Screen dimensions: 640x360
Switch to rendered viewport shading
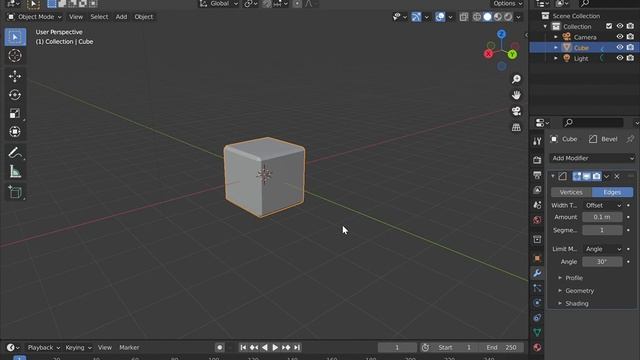508,17
